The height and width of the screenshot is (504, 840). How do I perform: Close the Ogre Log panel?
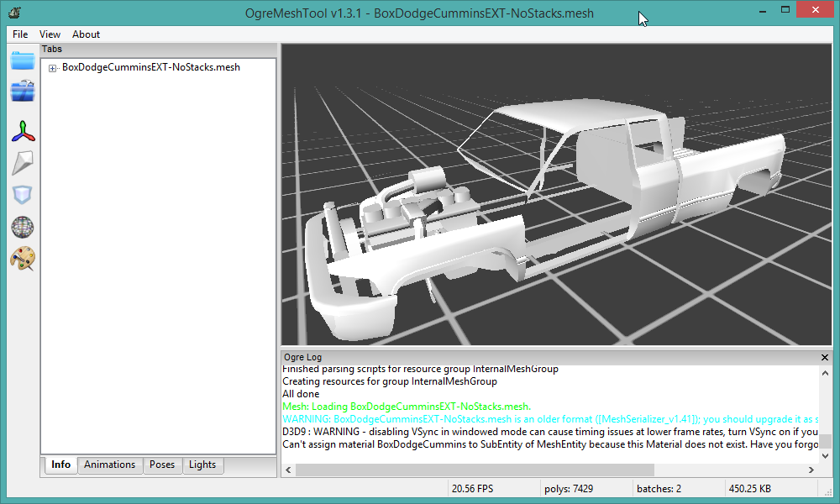(825, 357)
